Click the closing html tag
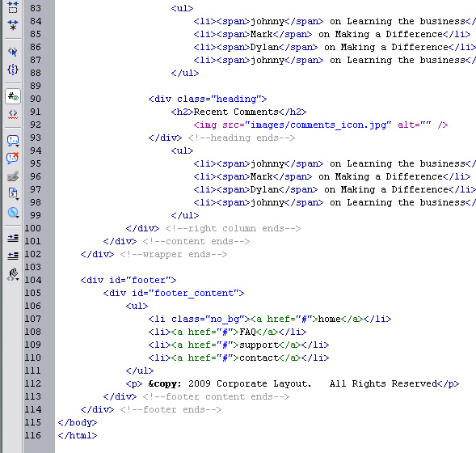Screen dimensions: 476x453 click(x=78, y=436)
